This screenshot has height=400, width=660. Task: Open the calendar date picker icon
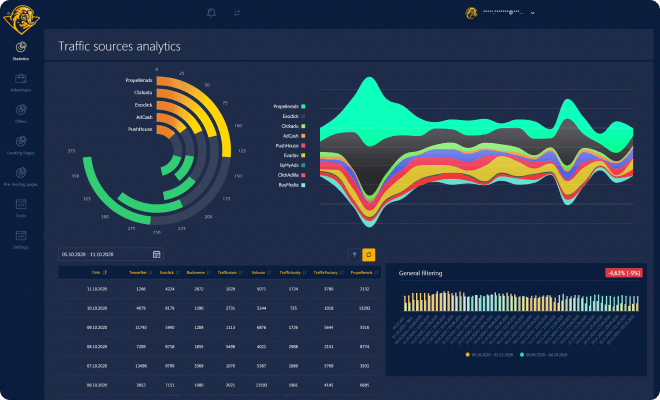point(156,255)
